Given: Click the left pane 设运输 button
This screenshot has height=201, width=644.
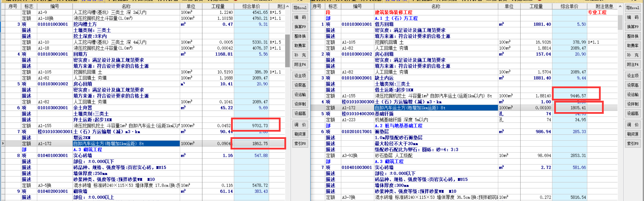Looking at the screenshot, I should coord(300,94).
